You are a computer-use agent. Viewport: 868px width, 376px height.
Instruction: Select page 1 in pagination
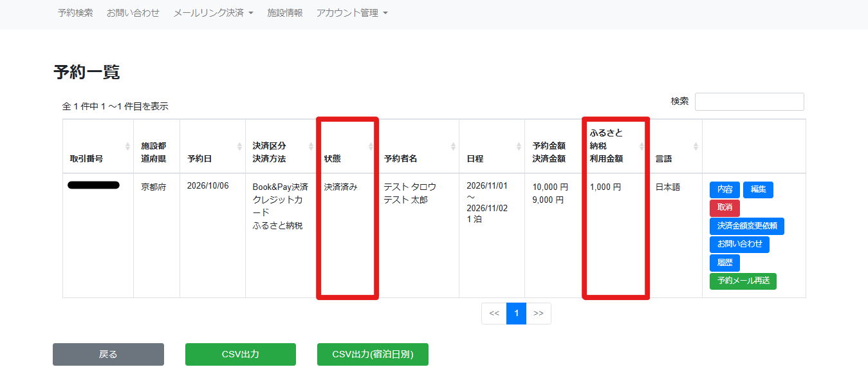516,313
